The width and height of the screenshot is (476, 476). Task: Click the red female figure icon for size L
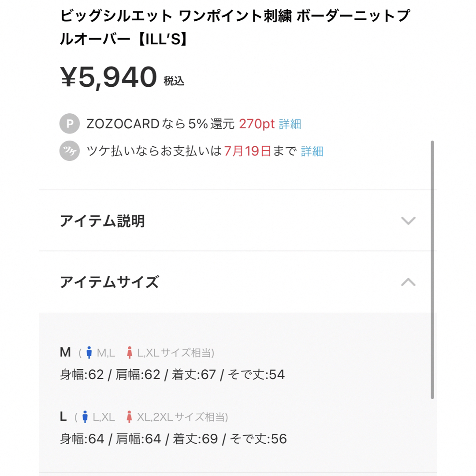pos(129,417)
